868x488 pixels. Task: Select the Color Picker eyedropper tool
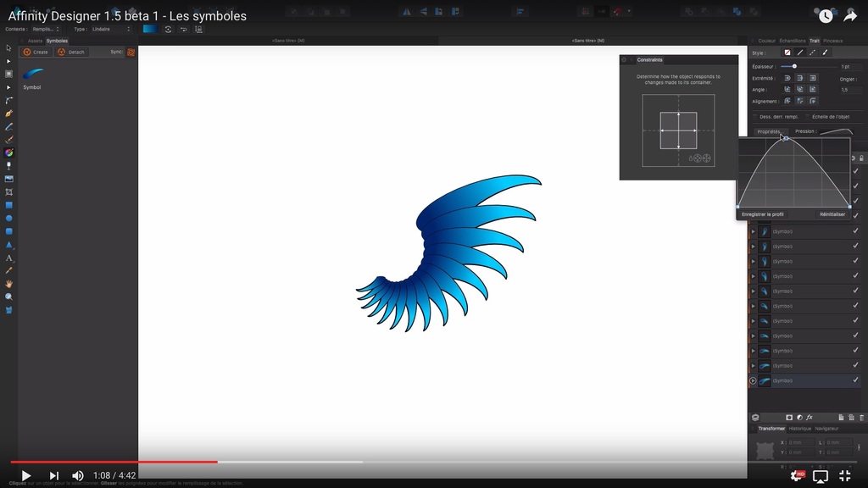click(x=8, y=270)
